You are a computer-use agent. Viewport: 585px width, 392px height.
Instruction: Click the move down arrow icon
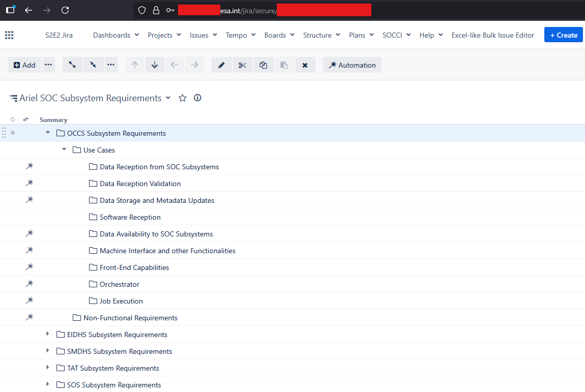(x=155, y=65)
